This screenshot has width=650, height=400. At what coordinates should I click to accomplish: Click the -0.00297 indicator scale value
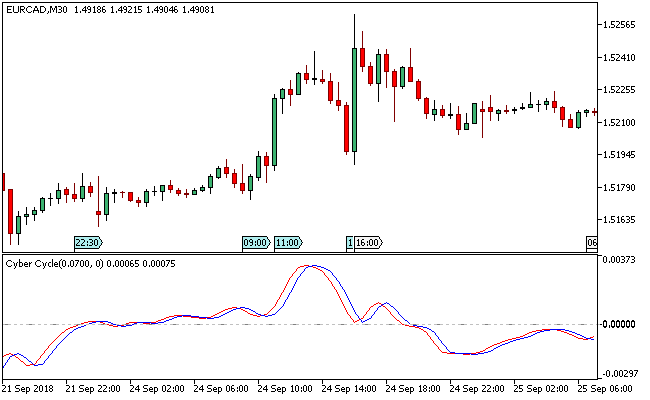[620, 372]
